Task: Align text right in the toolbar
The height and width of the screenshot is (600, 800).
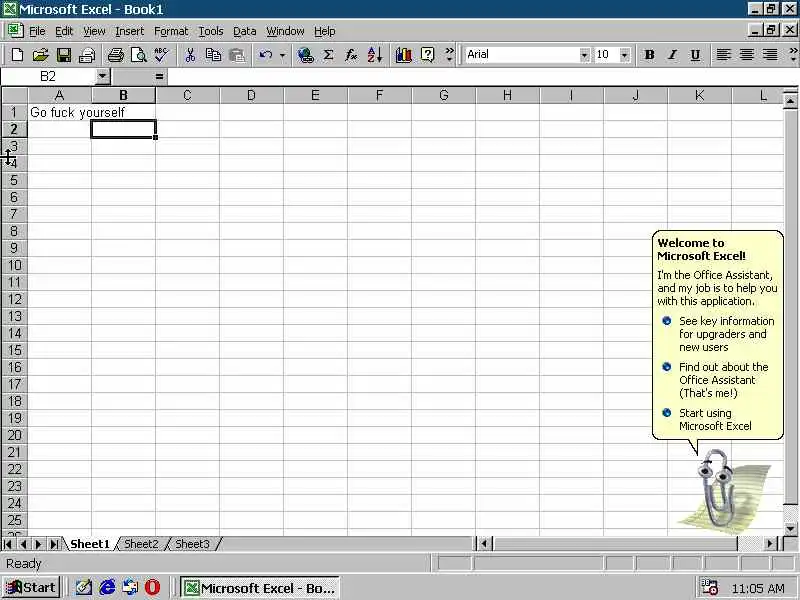Action: tap(769, 55)
